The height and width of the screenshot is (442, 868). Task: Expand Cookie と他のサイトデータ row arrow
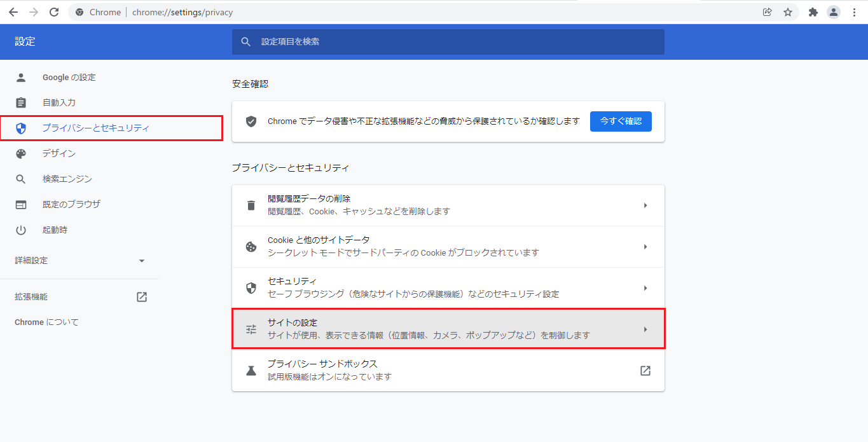645,247
